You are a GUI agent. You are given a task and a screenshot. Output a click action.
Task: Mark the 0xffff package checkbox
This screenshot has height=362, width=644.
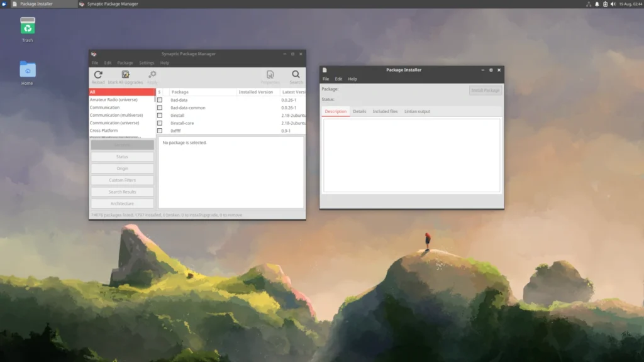pyautogui.click(x=160, y=131)
